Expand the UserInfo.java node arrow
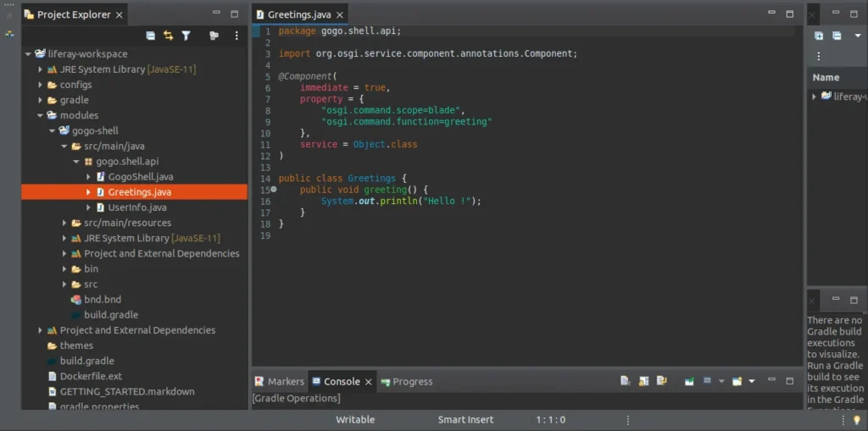 point(88,207)
